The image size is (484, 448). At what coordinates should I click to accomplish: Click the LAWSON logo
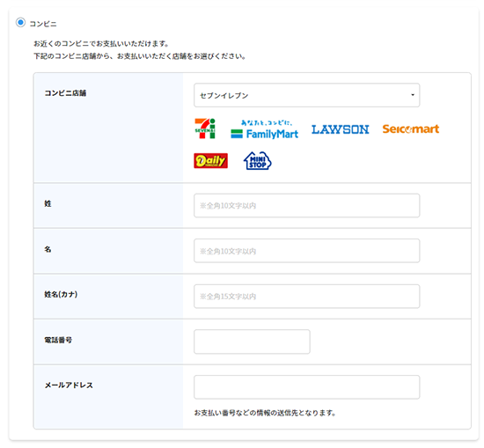pyautogui.click(x=341, y=129)
